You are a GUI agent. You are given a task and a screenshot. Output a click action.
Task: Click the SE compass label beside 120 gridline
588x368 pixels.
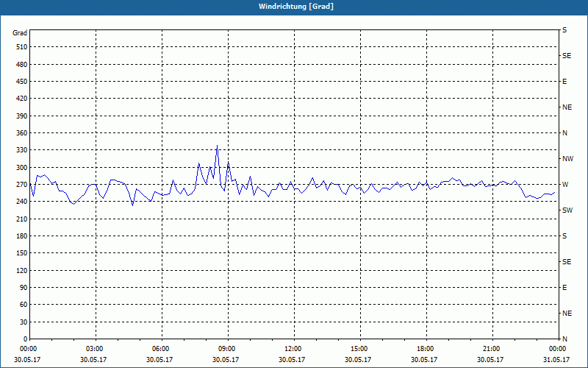pos(567,262)
